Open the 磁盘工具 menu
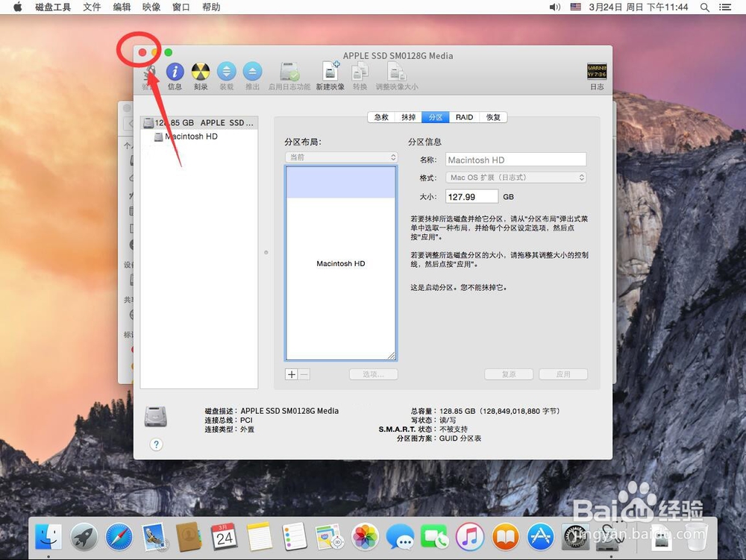This screenshot has height=560, width=746. pos(53,7)
